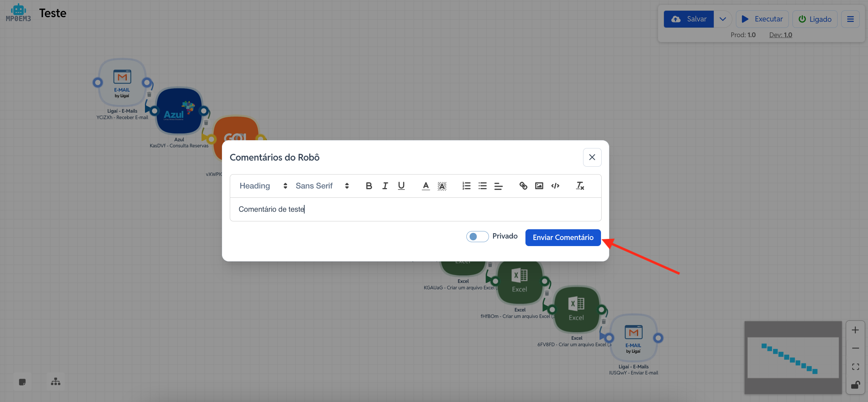Create a numbered ordered list
Viewport: 868px width, 402px height.
[x=466, y=186]
